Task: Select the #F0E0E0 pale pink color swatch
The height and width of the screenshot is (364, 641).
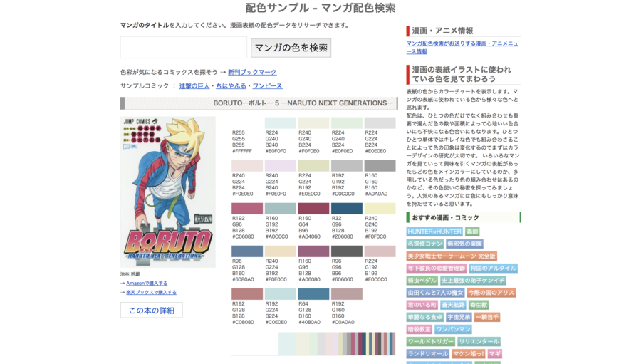Action: click(x=247, y=166)
